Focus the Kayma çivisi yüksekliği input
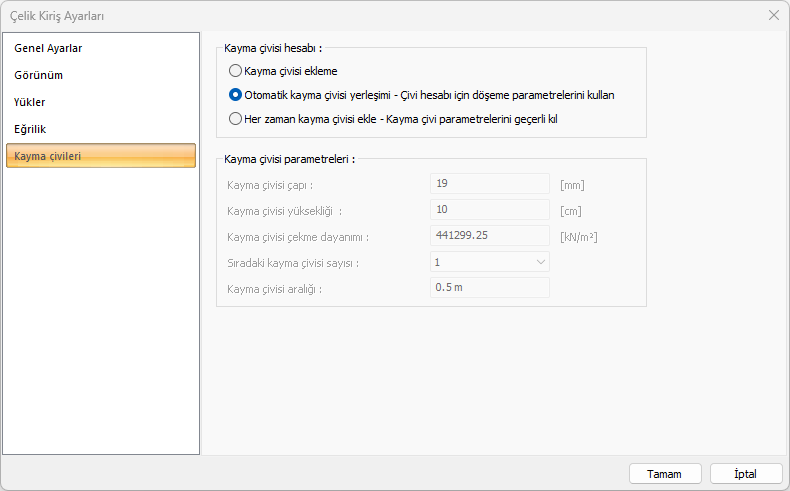This screenshot has width=790, height=491. tap(490, 210)
